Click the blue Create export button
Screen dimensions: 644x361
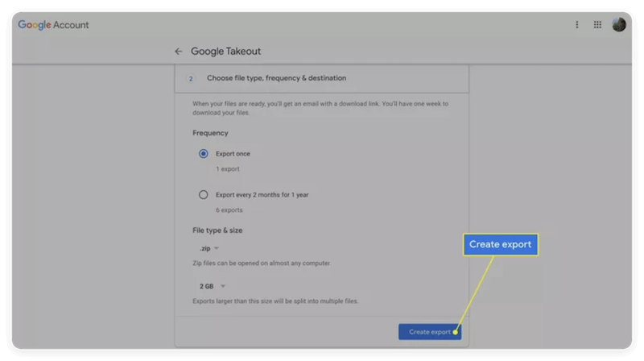coord(430,332)
